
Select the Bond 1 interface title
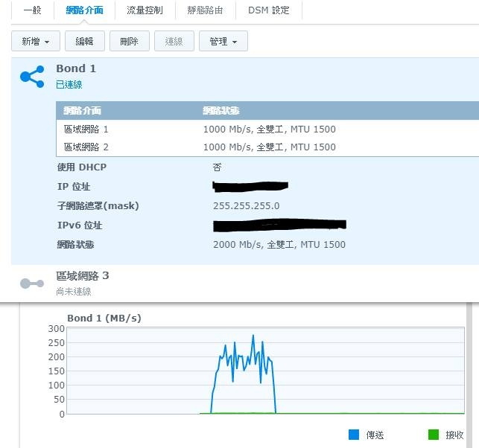pyautogui.click(x=76, y=68)
